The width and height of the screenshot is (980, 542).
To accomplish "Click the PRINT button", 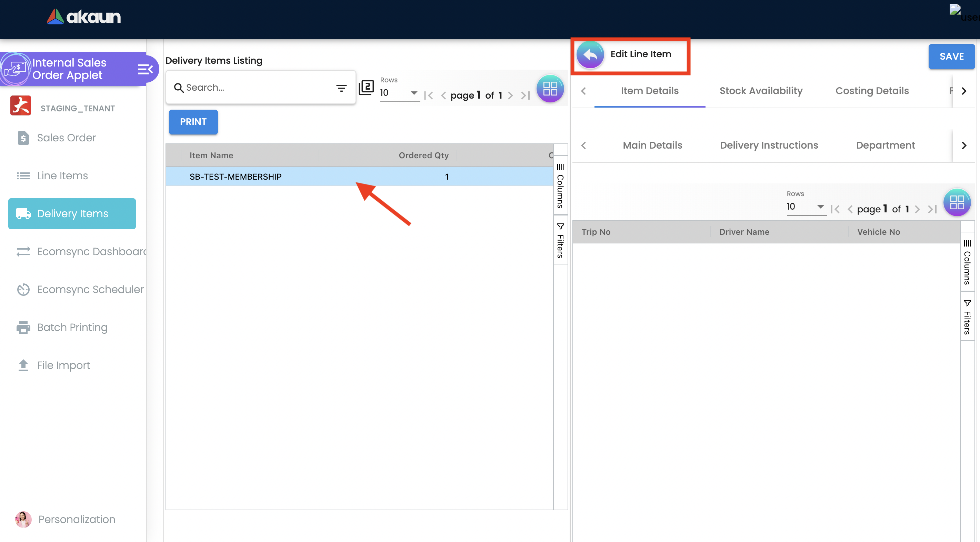I will coord(193,122).
